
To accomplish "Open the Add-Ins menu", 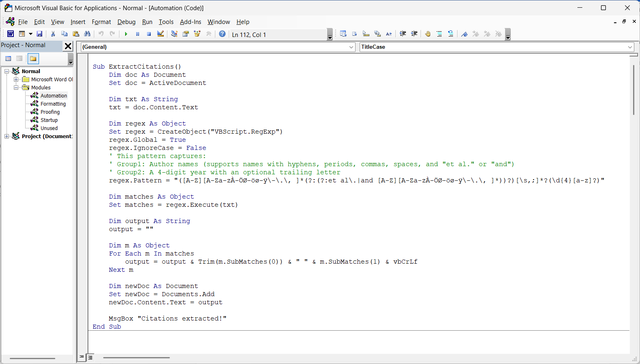I will click(x=191, y=22).
